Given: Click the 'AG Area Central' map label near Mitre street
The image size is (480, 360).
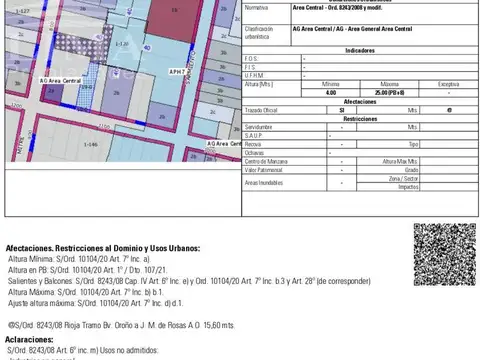Looking at the screenshot, I should tap(60, 81).
